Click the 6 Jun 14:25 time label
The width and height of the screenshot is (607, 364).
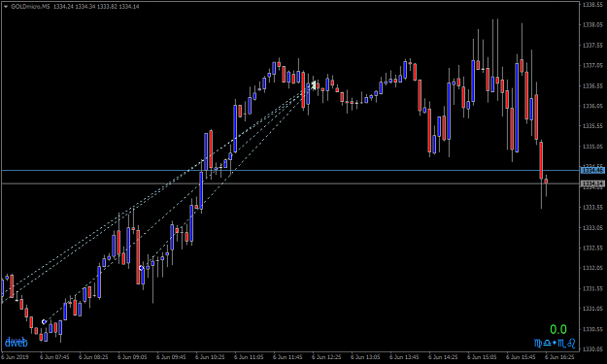(x=443, y=357)
